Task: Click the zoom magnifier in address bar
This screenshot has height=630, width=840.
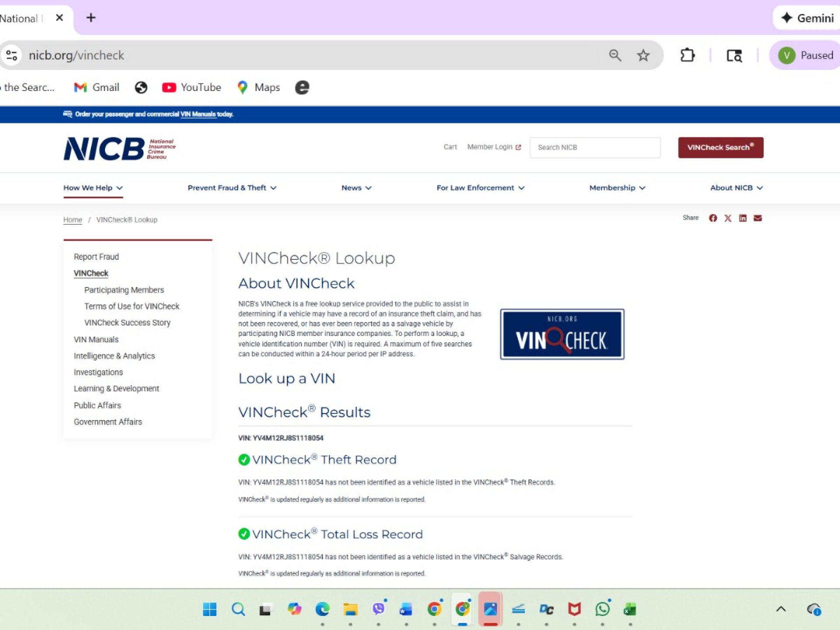Action: point(615,55)
